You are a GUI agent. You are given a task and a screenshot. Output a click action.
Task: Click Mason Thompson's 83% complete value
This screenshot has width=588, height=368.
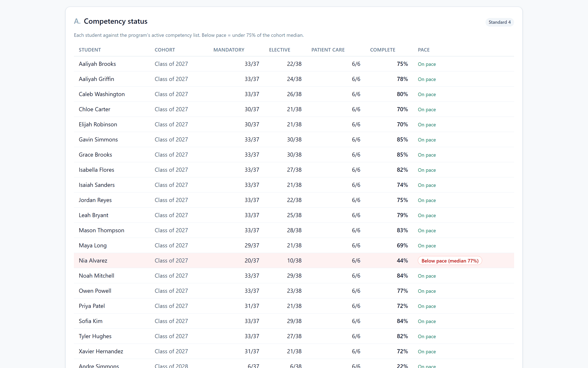pos(402,230)
